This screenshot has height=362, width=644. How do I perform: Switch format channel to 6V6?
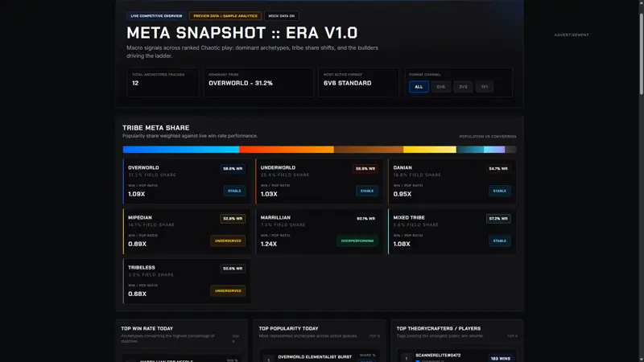pyautogui.click(x=440, y=87)
